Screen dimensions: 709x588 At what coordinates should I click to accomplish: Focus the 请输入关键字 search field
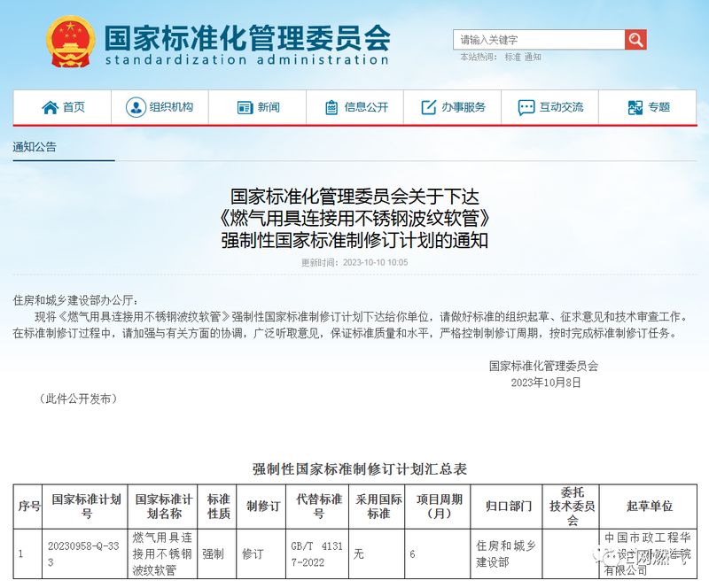point(539,40)
